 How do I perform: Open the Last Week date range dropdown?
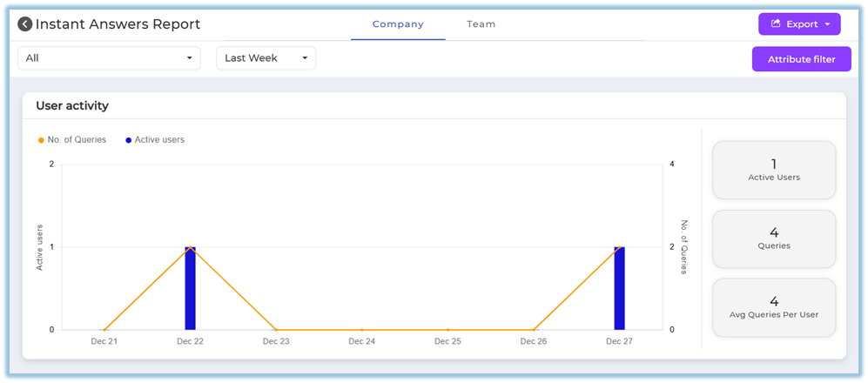(x=266, y=58)
